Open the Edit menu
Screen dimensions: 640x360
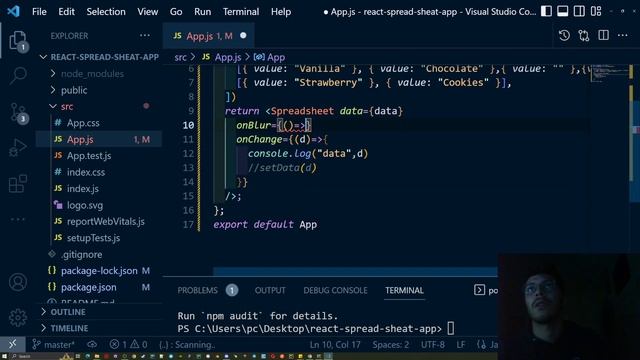(66, 11)
